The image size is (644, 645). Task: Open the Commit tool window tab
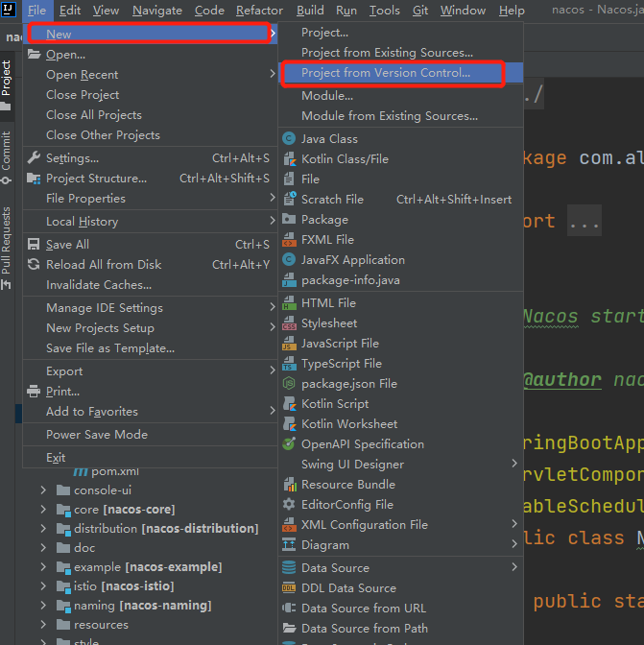(x=7, y=157)
